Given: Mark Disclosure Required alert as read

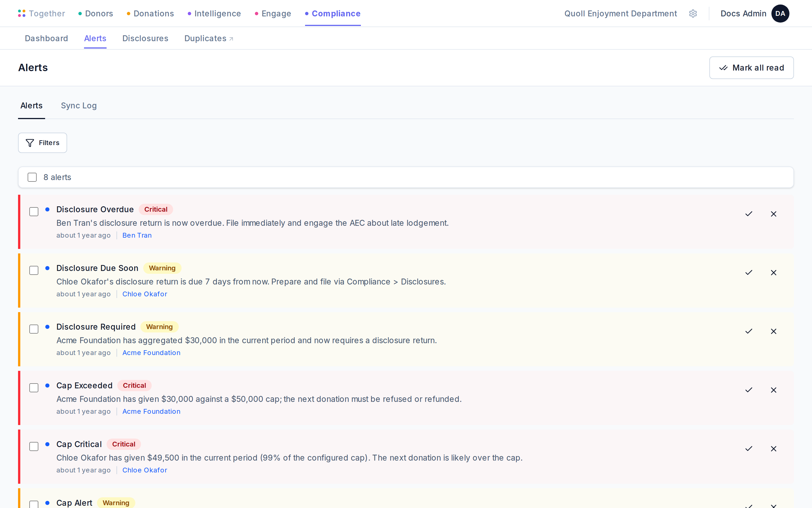Looking at the screenshot, I should tap(749, 331).
